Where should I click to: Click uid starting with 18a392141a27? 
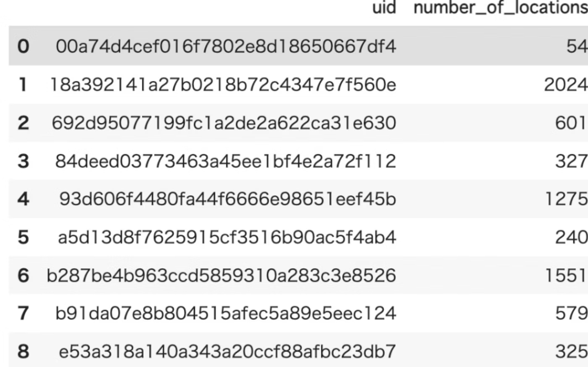point(223,85)
